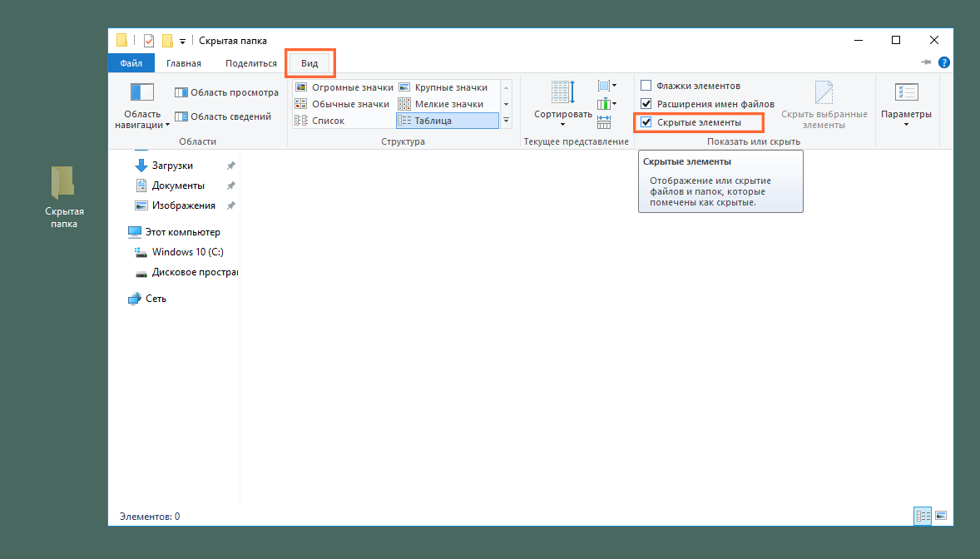Viewport: 980px width, 559px height.
Task: Open the Поделиться tab
Action: point(251,63)
